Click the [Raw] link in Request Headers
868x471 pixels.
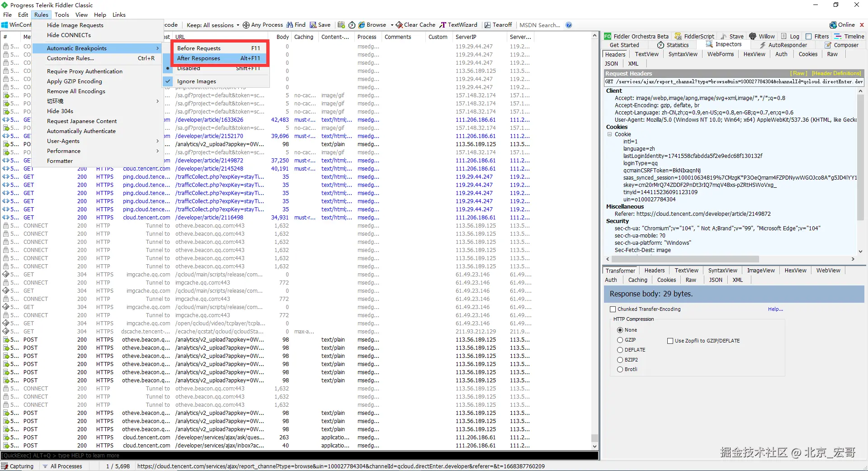coord(798,73)
